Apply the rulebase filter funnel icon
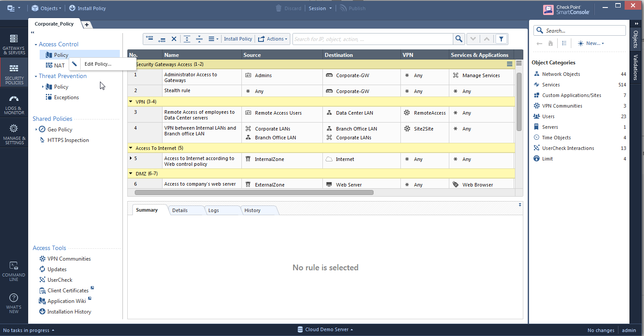Screen dimensions: 644x336 click(501, 39)
